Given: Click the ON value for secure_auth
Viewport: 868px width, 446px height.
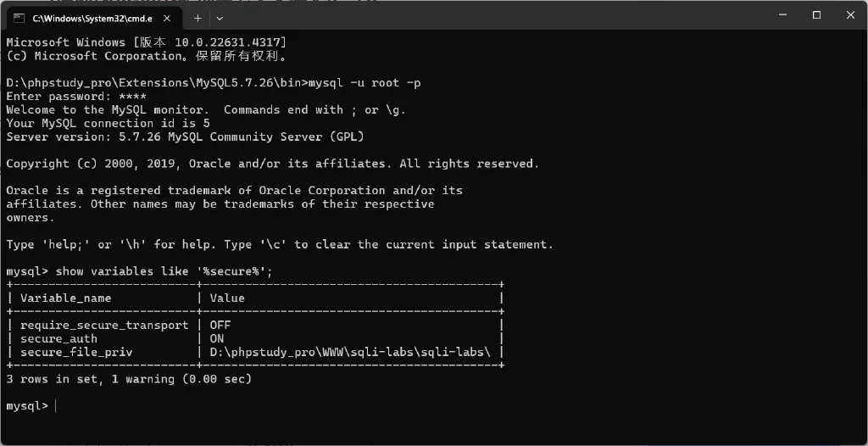Looking at the screenshot, I should click(x=217, y=338).
